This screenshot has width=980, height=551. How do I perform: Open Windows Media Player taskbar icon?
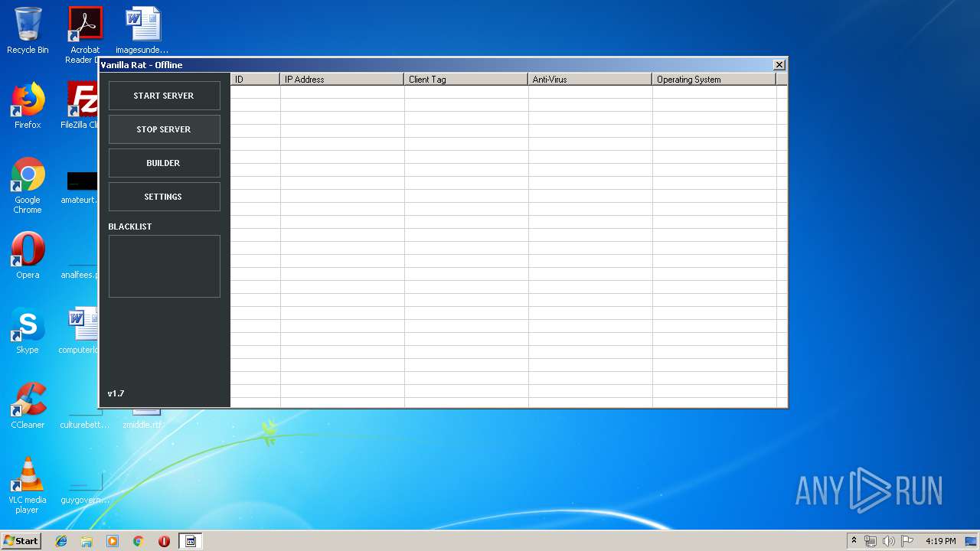pos(113,541)
